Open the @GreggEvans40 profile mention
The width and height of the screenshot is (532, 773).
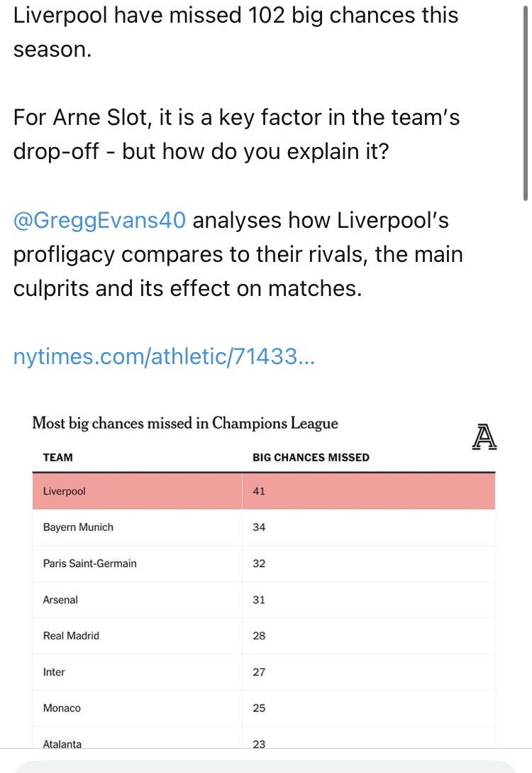pos(99,221)
